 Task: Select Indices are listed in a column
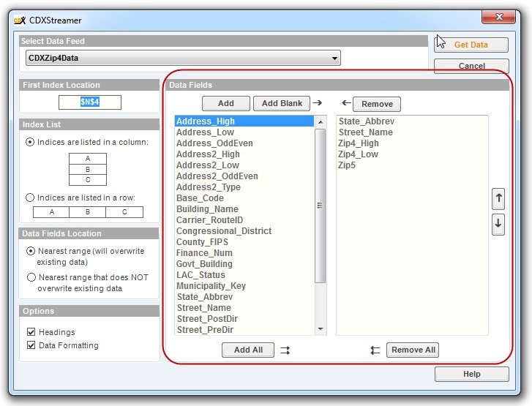[30, 142]
